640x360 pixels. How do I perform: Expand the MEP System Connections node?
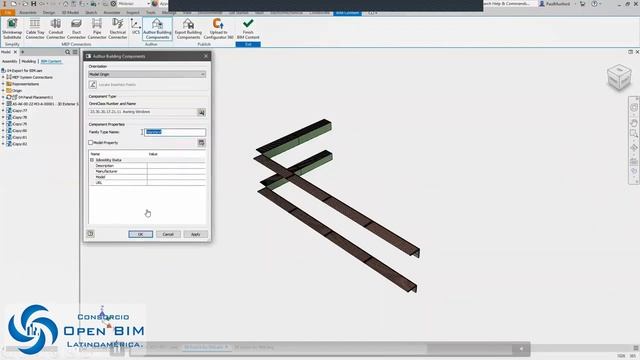pos(3,77)
